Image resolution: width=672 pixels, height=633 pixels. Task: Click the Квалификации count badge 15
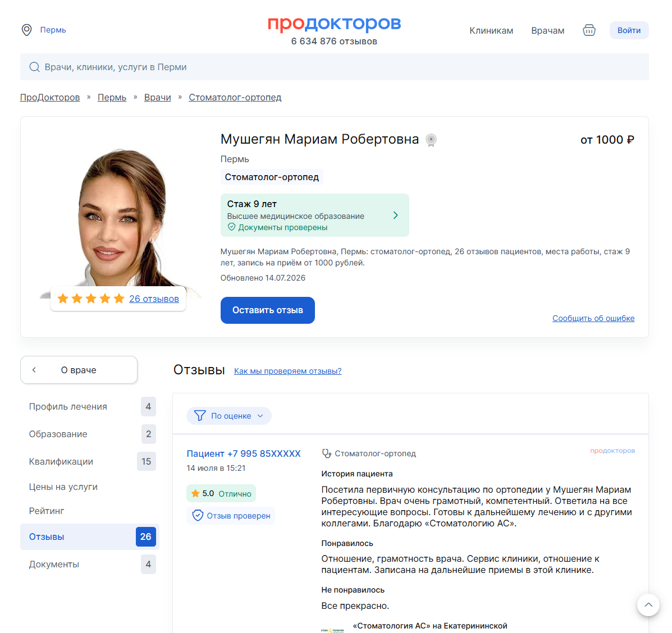tap(146, 461)
